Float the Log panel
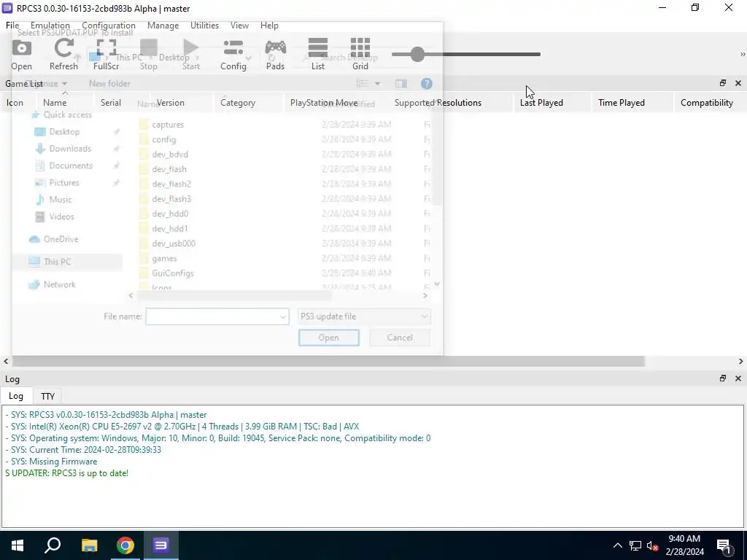747x560 pixels. (723, 378)
